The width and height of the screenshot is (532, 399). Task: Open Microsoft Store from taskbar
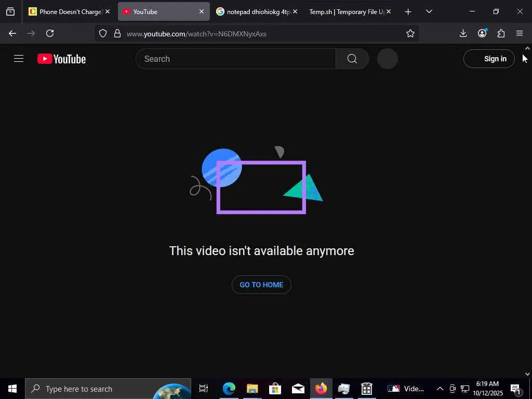[275, 389]
